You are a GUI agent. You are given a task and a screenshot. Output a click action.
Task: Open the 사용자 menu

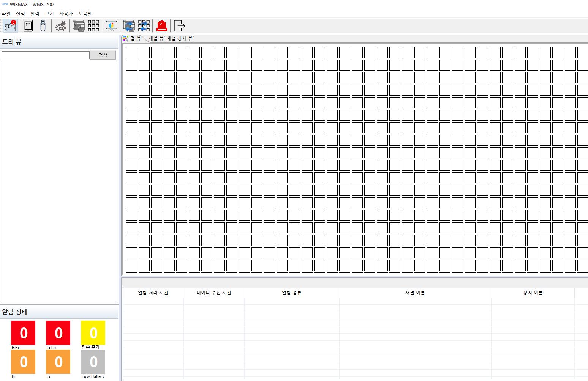66,14
